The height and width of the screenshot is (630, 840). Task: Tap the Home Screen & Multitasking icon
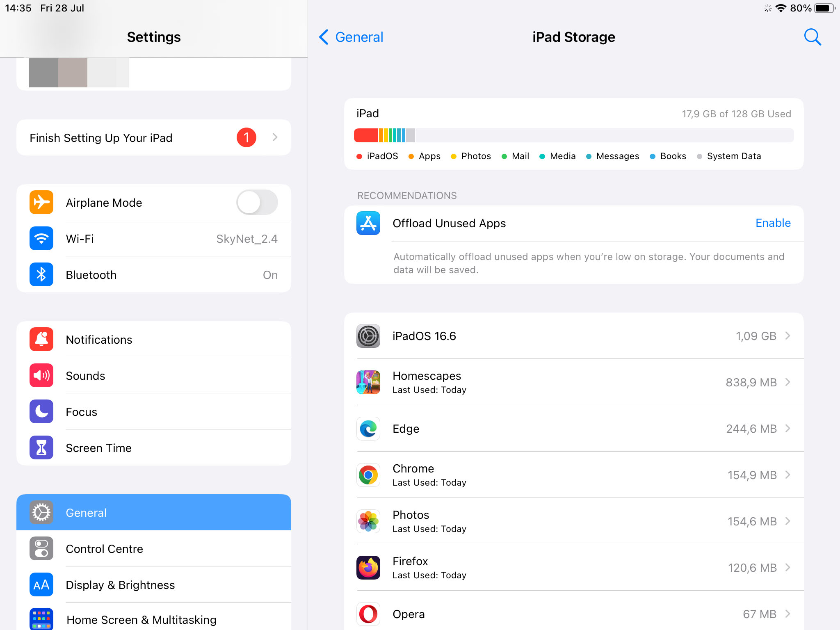tap(41, 619)
